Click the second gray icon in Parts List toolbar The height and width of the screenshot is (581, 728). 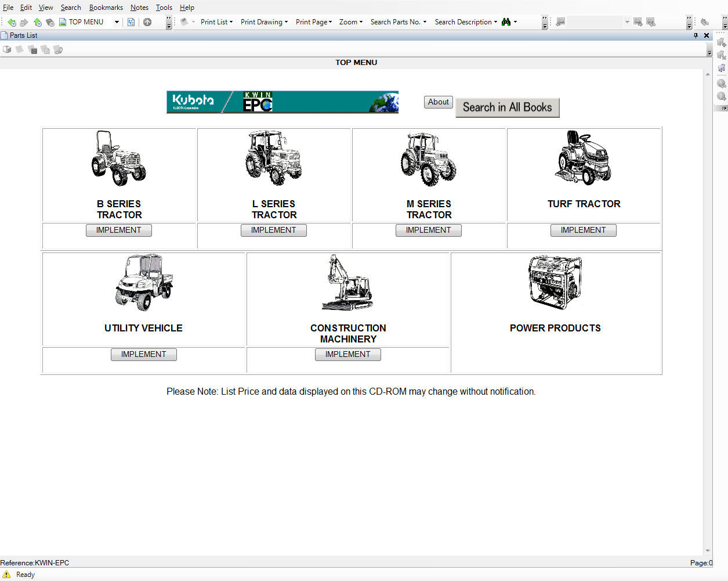20,49
